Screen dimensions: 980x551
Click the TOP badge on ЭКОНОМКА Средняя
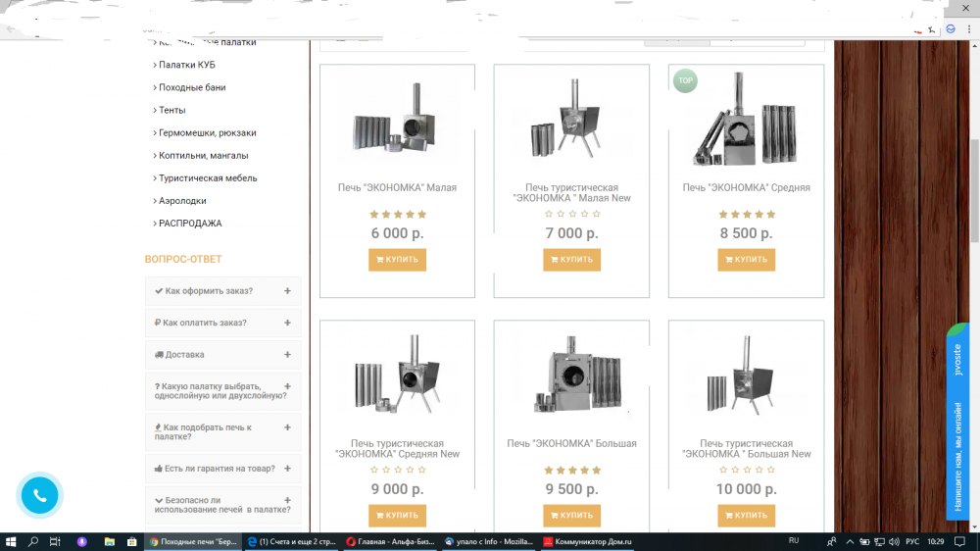[x=685, y=80]
